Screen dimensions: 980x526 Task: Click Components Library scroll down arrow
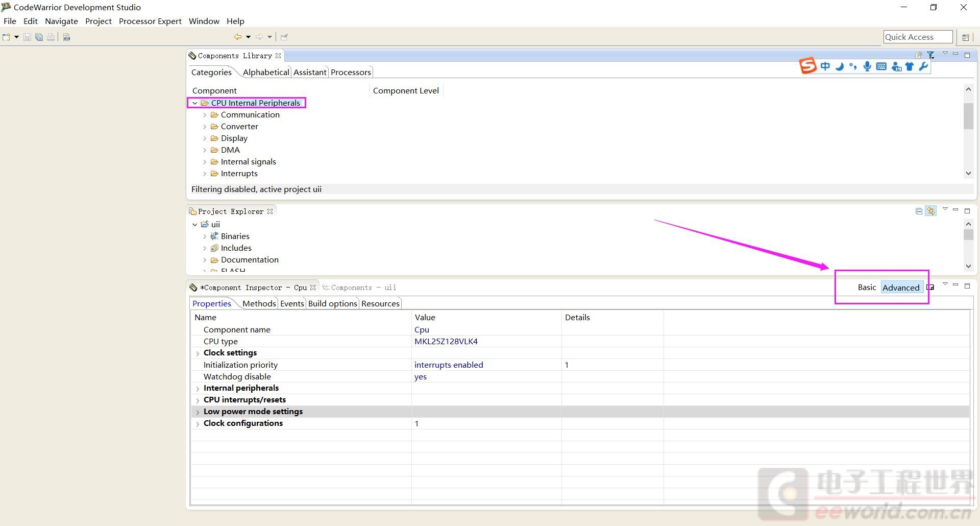pyautogui.click(x=968, y=174)
